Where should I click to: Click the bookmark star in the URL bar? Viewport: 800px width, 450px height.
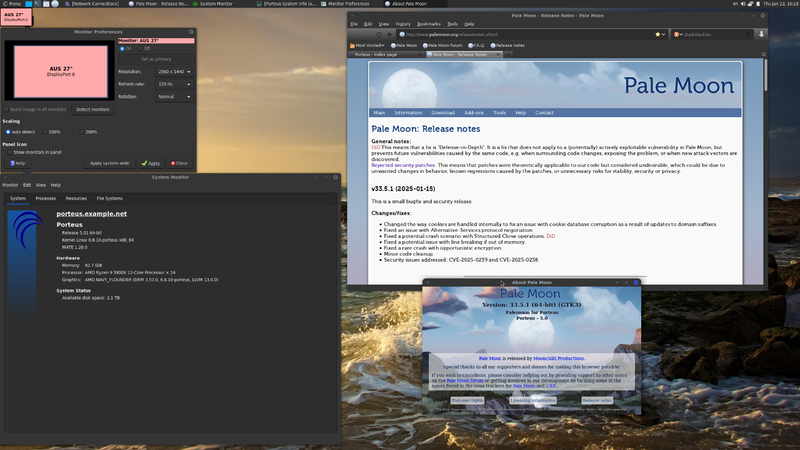(x=656, y=34)
